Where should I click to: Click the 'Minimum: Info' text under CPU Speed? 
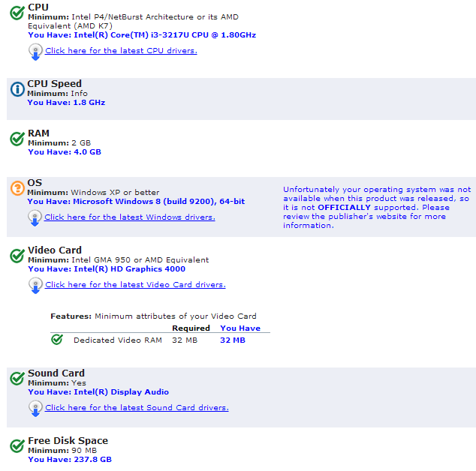click(x=58, y=94)
